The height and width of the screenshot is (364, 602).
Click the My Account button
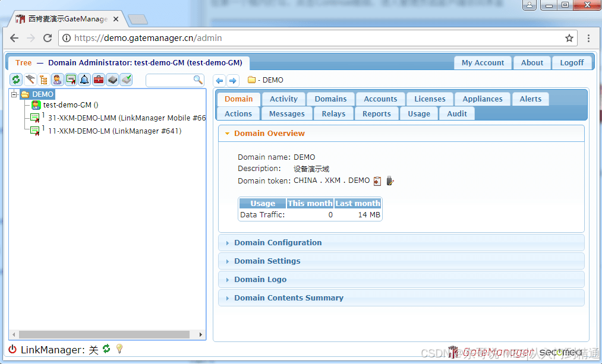(483, 63)
